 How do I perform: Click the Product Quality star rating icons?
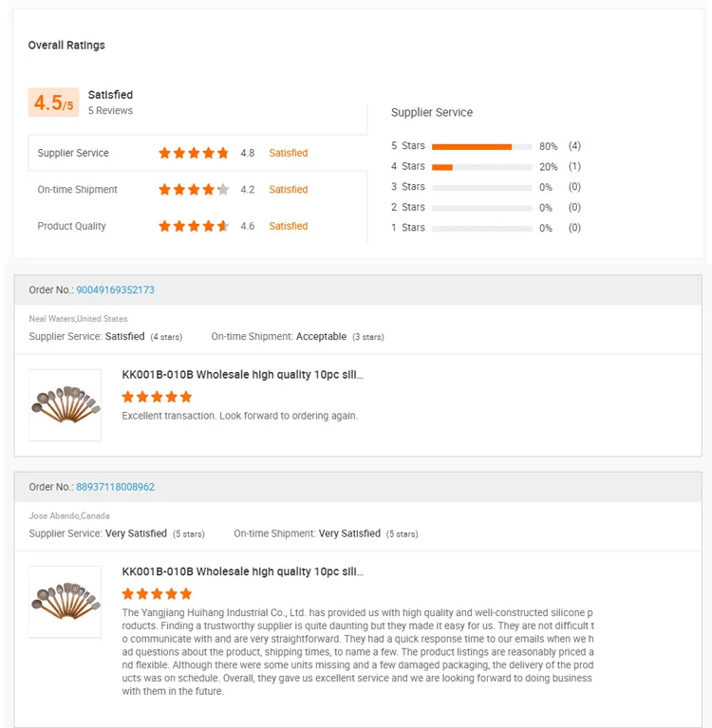point(194,226)
